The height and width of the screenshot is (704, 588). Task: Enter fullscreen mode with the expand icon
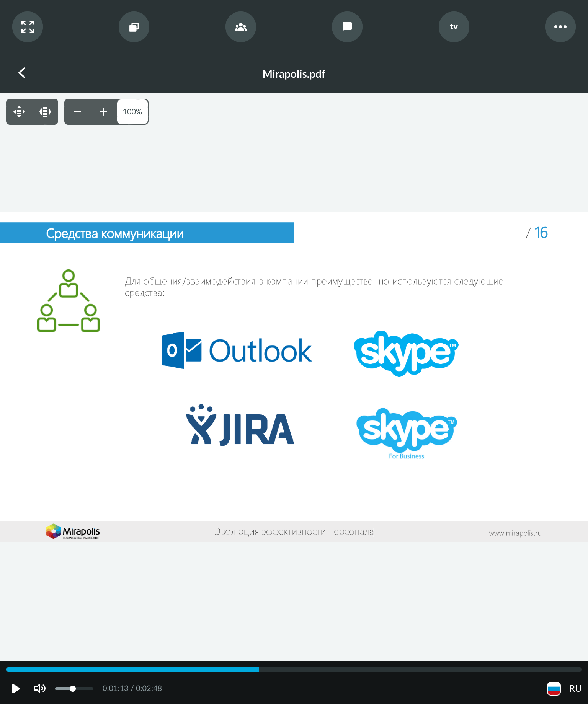28,27
